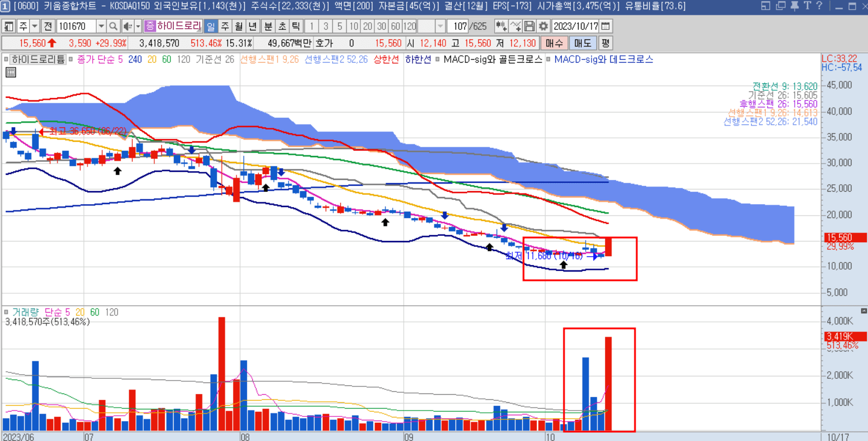Click the stock code input field
The image size is (868, 441).
(76, 26)
